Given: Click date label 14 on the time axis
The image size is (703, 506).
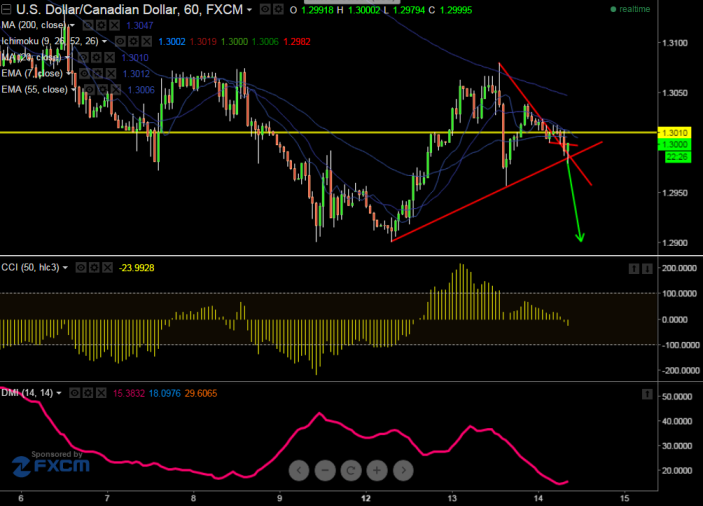Looking at the screenshot, I should point(538,498).
